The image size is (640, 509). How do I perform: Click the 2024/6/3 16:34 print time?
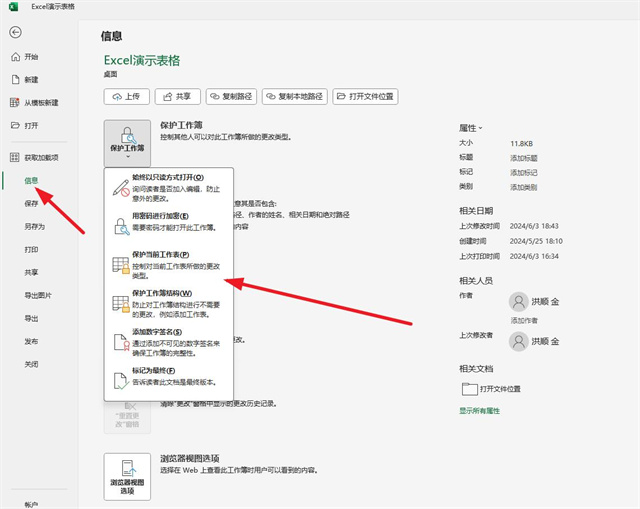[x=534, y=256]
